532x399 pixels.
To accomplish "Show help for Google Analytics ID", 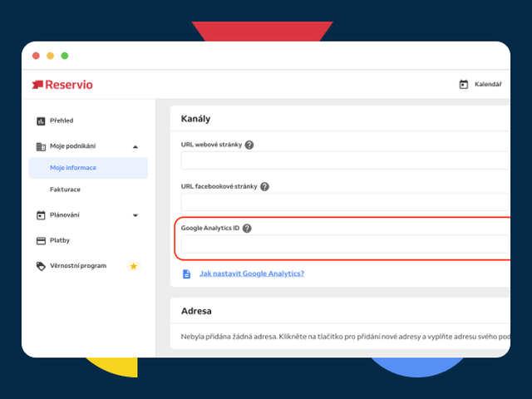I will (x=247, y=229).
